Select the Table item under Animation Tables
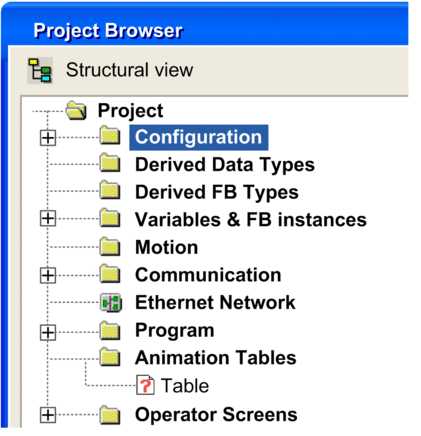 185,386
